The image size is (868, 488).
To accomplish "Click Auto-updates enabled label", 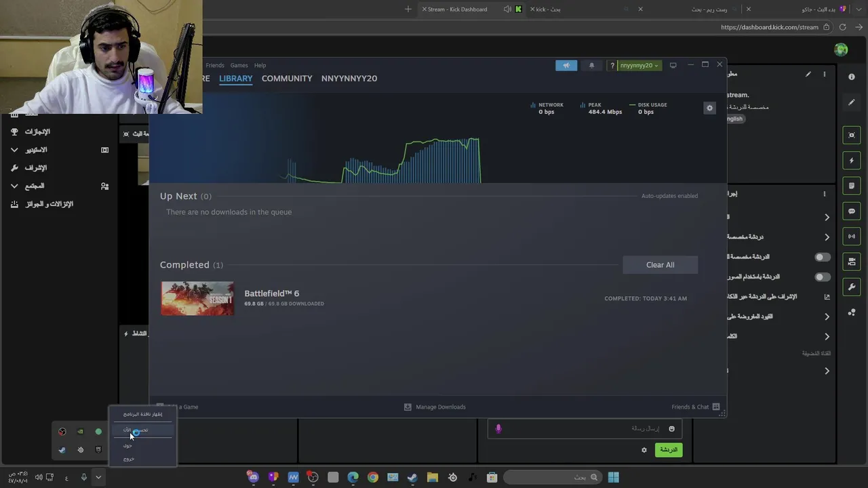I will click(669, 196).
